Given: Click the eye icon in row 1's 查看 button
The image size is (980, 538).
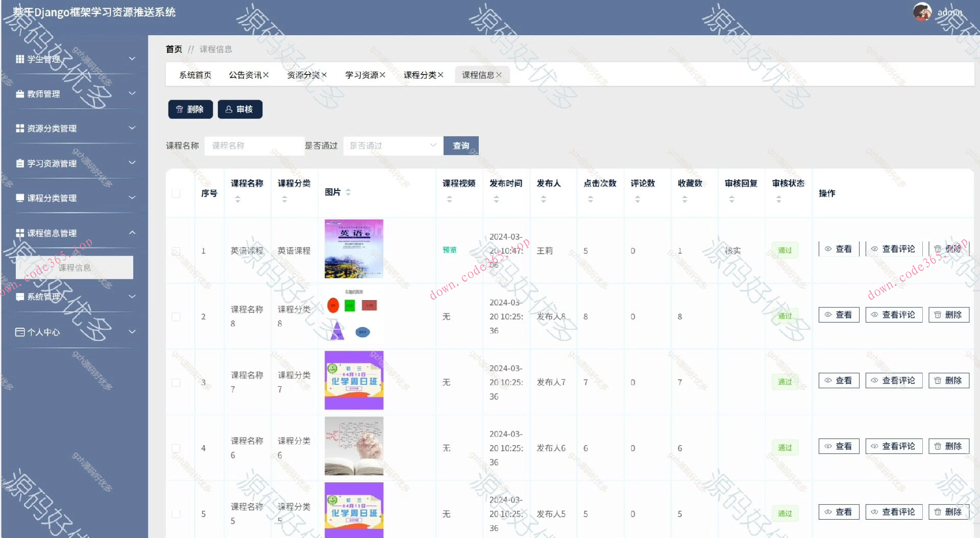Looking at the screenshot, I should pos(828,249).
